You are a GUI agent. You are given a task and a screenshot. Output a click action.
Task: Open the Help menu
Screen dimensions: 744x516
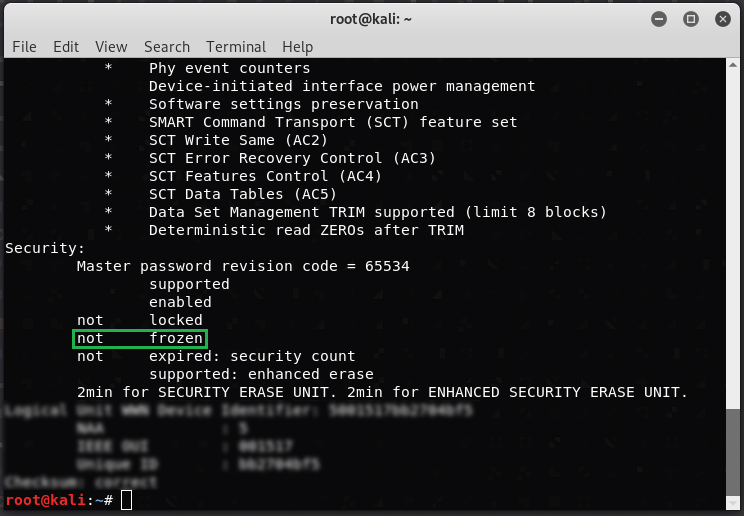[297, 47]
